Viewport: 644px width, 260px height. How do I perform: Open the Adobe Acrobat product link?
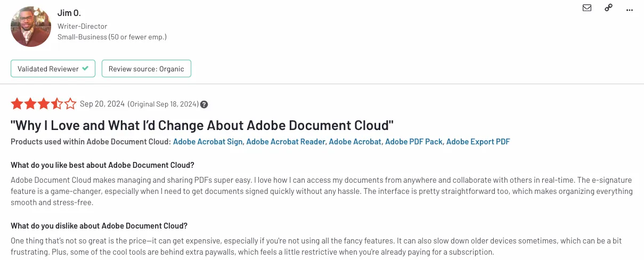tap(355, 142)
